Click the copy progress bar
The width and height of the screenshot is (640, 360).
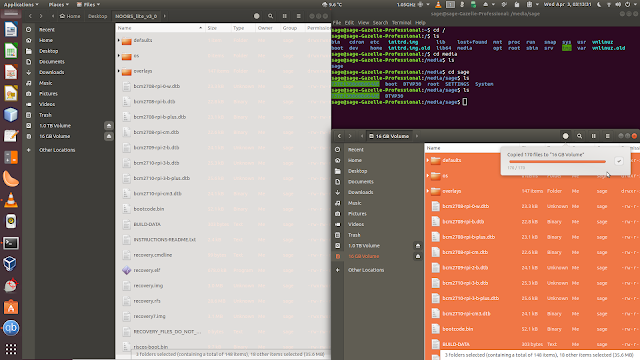coord(557,162)
